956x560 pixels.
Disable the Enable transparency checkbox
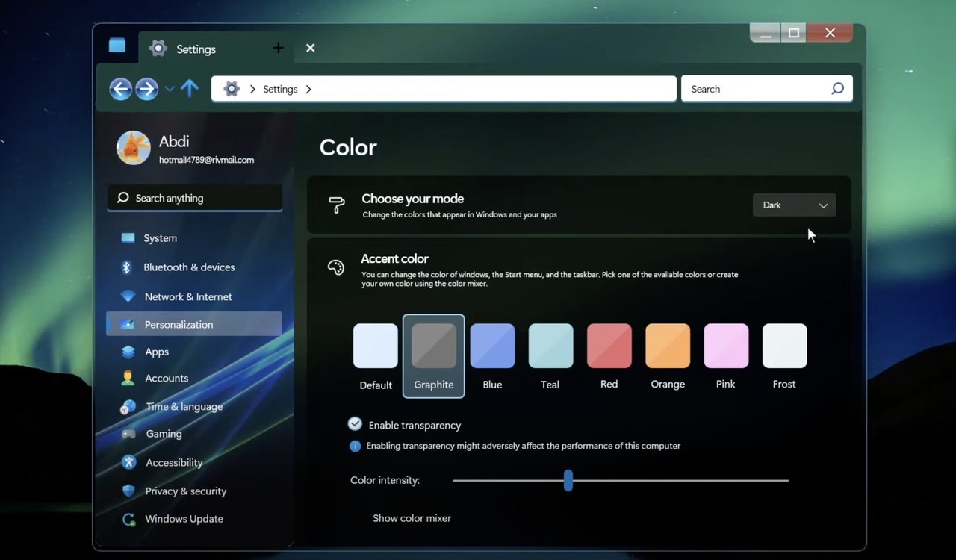tap(355, 424)
